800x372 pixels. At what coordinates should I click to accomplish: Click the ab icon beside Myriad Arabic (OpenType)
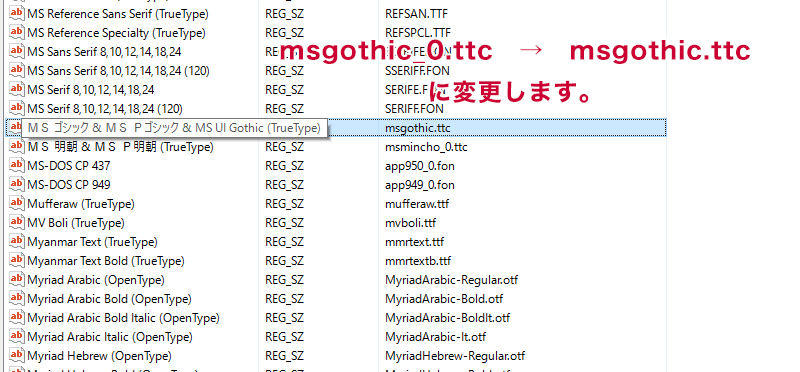pyautogui.click(x=17, y=280)
